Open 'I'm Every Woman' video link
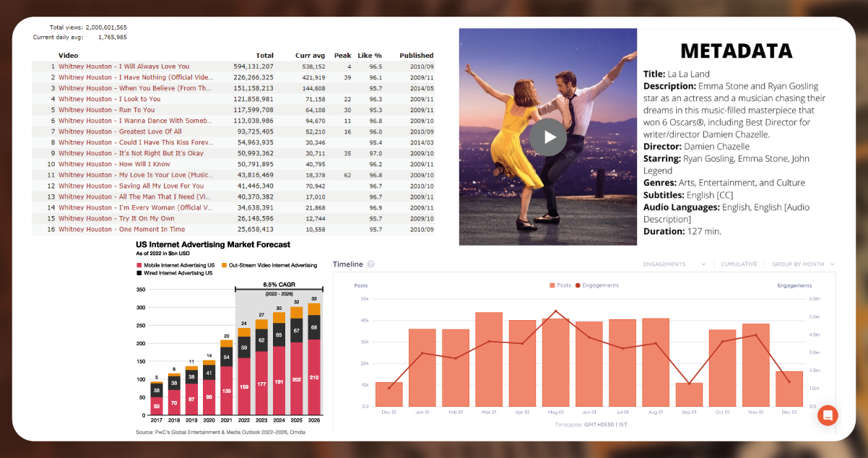This screenshot has width=868, height=458. 136,207
